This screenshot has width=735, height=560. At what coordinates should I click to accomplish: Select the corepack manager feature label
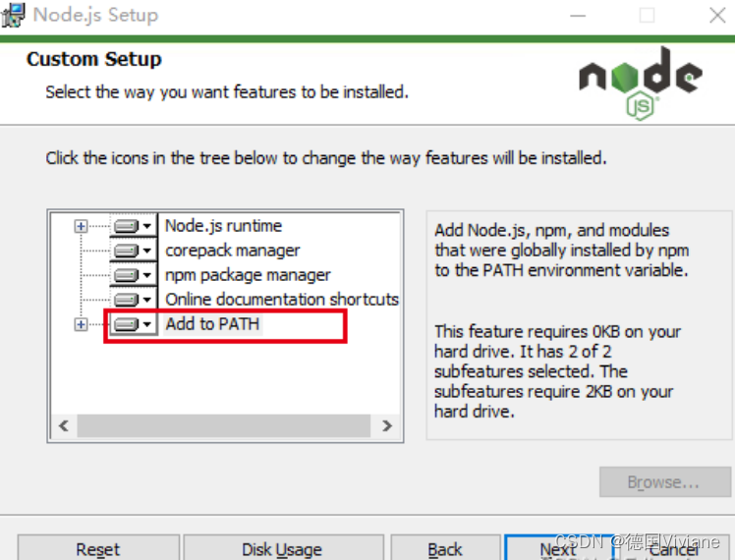[233, 251]
